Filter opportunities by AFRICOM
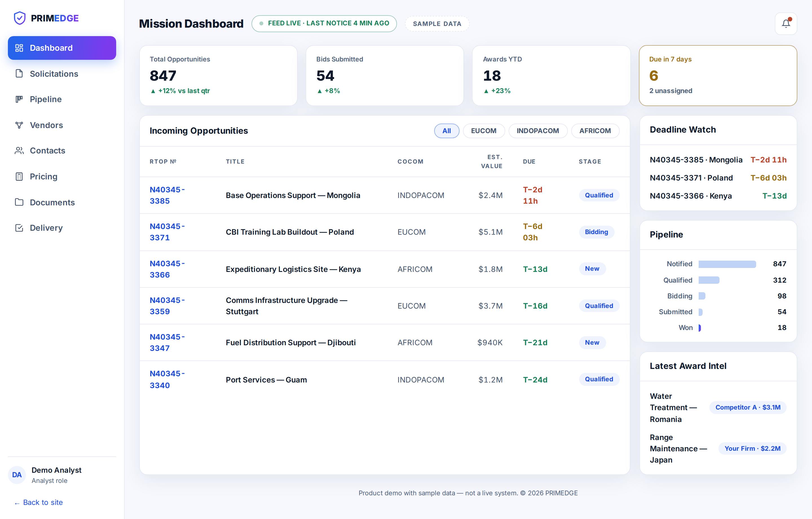Viewport: 812px width, 519px height. (x=595, y=131)
